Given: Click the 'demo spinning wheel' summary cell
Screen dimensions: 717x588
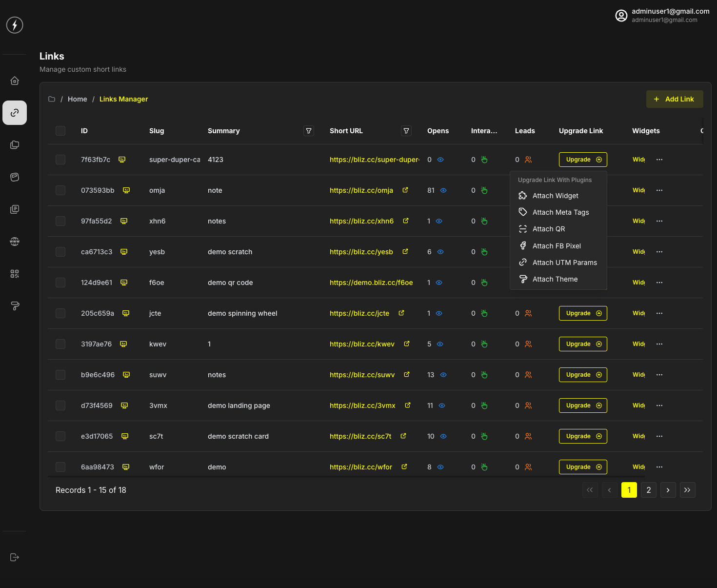Looking at the screenshot, I should (242, 313).
